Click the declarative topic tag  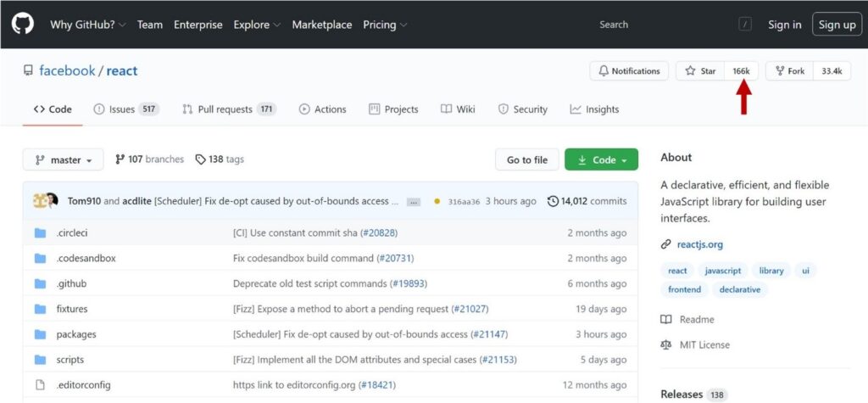point(739,289)
